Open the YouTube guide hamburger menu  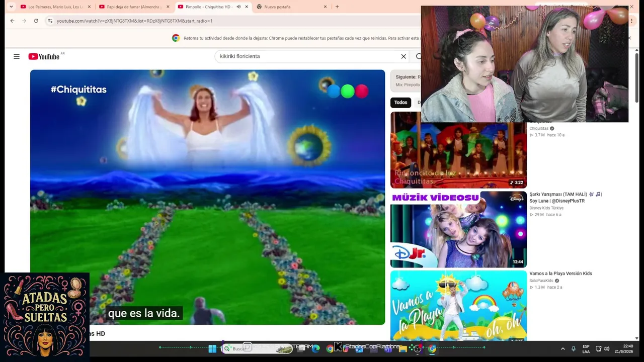[17, 56]
